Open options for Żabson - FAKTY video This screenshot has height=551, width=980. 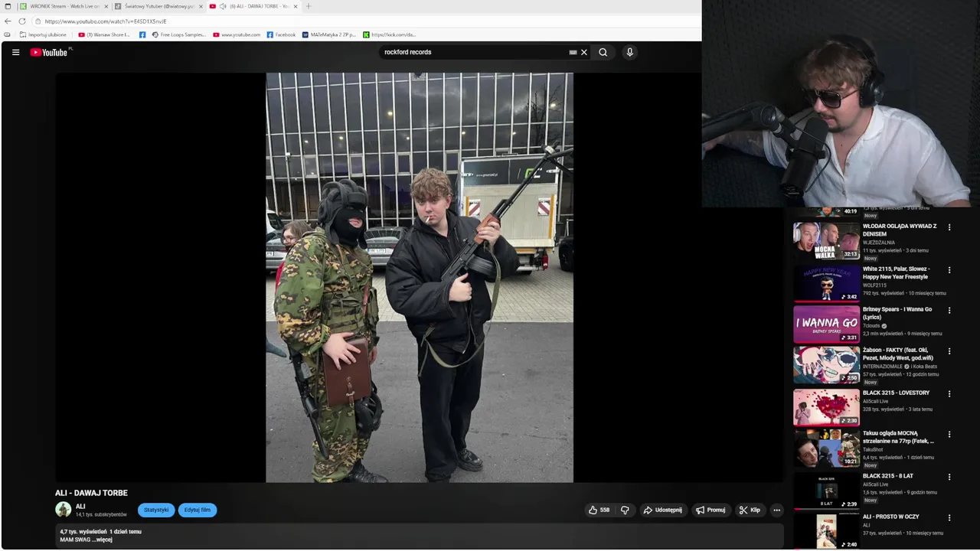point(949,351)
